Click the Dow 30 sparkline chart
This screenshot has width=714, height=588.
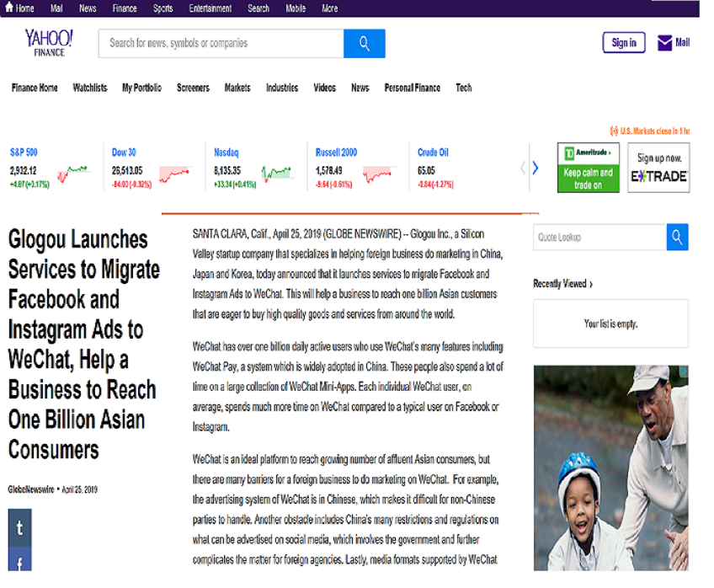pyautogui.click(x=176, y=174)
